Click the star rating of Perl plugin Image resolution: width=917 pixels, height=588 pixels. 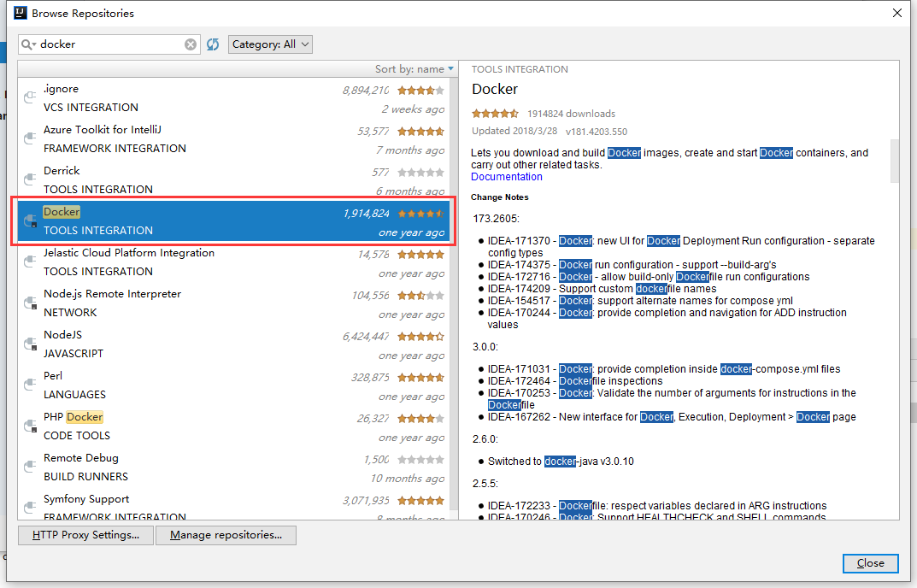coord(420,378)
